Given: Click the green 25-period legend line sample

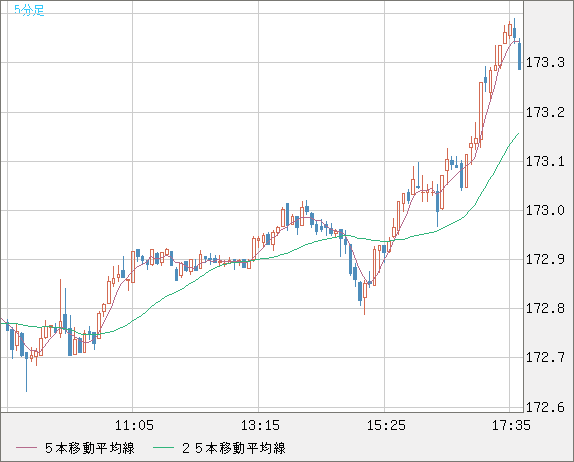Looking at the screenshot, I should pos(163,448).
